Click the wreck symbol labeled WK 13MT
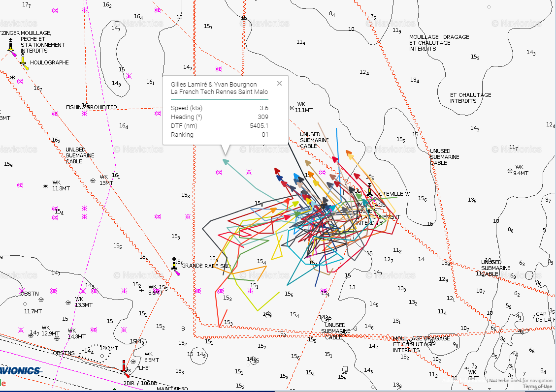Screen dimensions: 556x392 click(93, 181)
